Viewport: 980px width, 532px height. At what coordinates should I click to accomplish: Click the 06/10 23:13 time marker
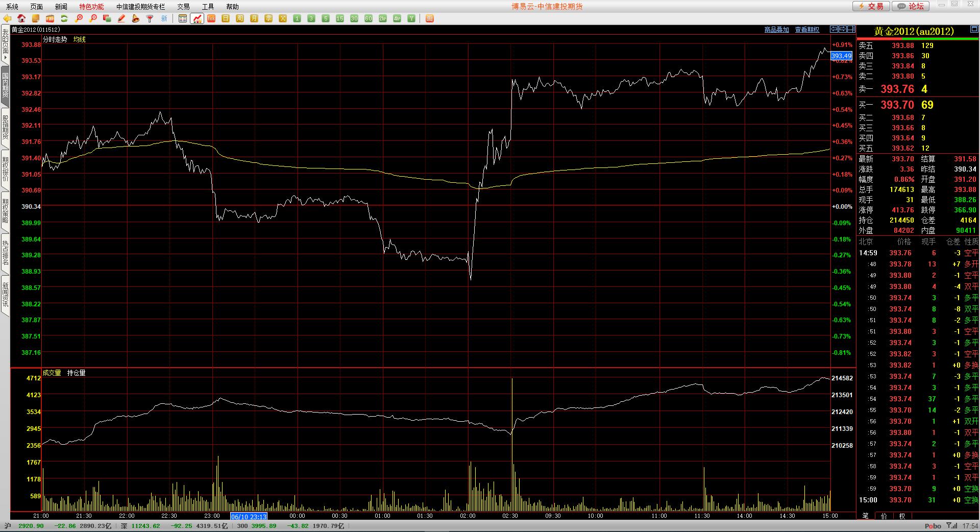point(249,516)
